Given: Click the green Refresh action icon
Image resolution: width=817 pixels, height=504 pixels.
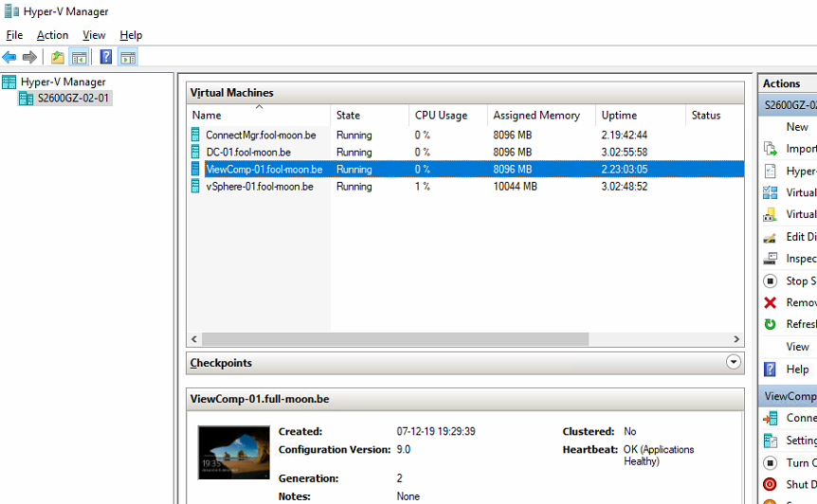Looking at the screenshot, I should pos(771,324).
